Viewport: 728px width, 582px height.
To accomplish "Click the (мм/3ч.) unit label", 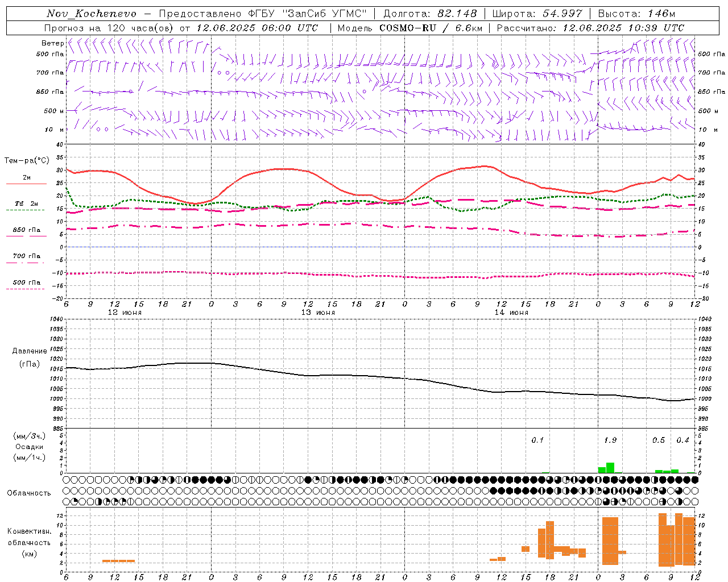I will [29, 436].
